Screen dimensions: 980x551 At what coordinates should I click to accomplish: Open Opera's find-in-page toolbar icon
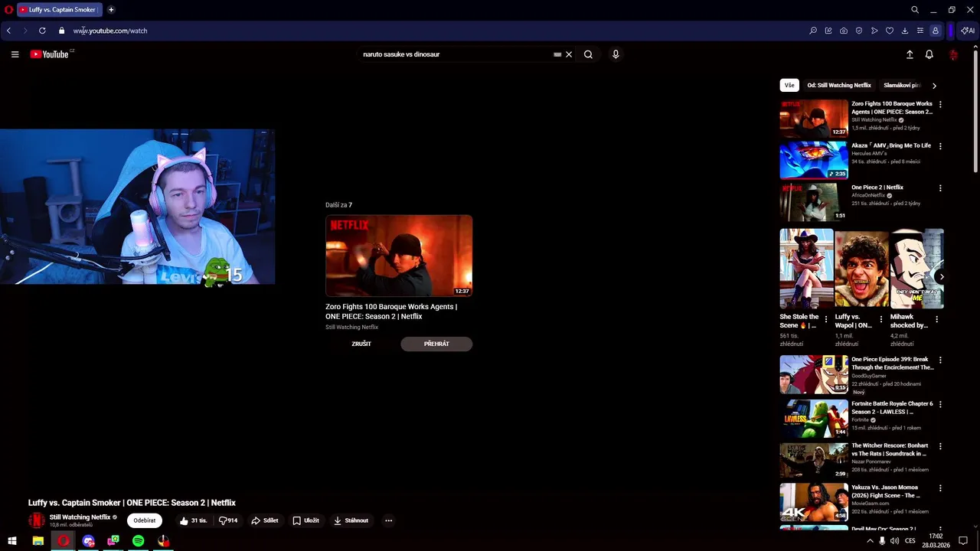click(x=813, y=31)
